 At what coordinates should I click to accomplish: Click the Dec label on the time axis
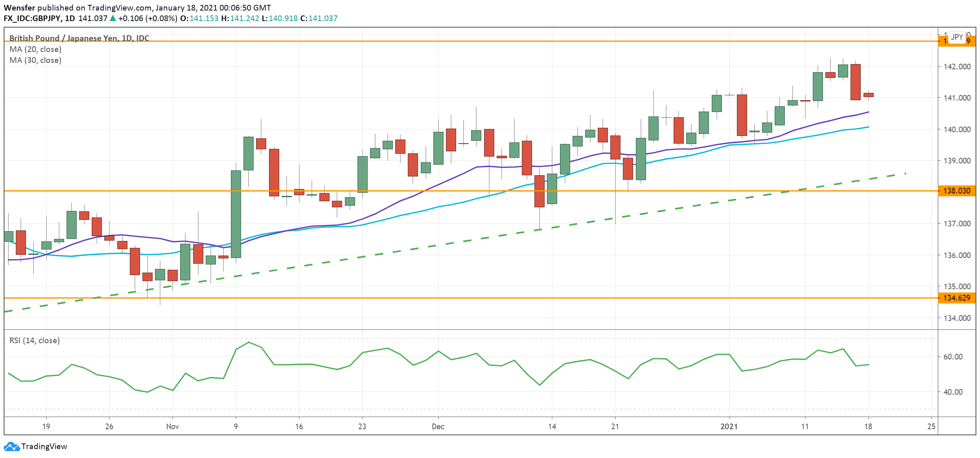tap(438, 426)
